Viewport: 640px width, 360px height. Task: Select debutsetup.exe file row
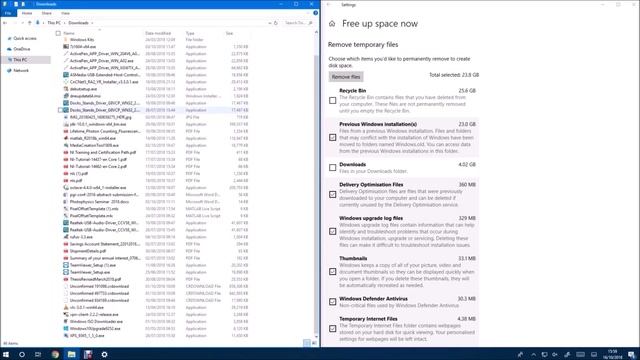(156, 89)
